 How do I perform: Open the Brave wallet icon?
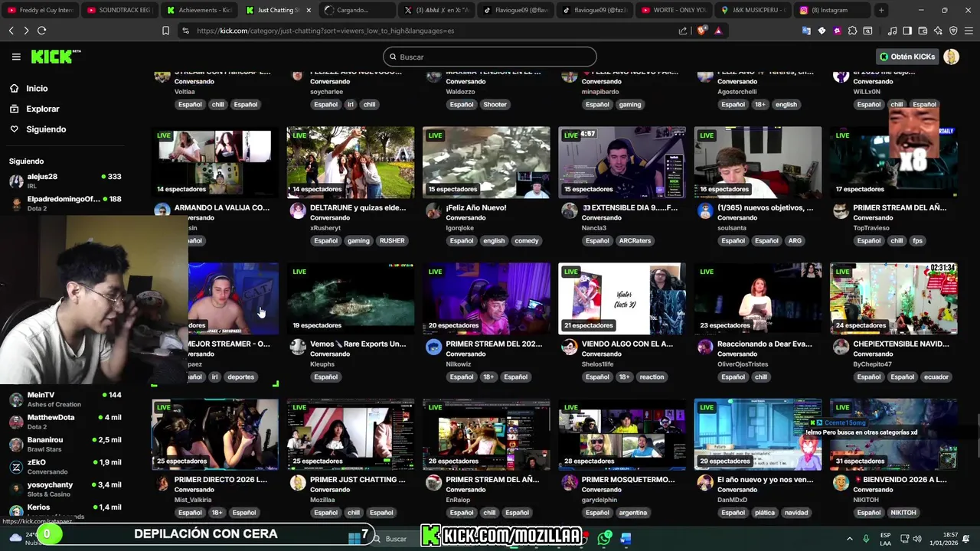(x=923, y=31)
